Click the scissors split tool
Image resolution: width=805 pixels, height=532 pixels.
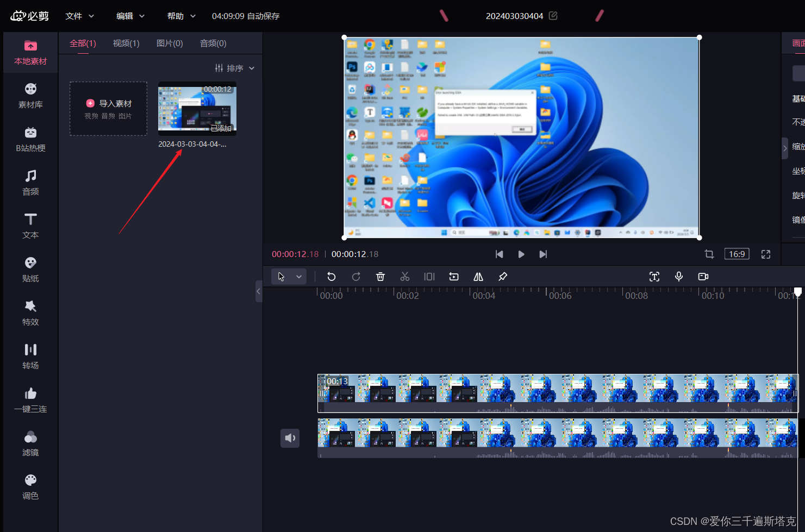(x=405, y=277)
